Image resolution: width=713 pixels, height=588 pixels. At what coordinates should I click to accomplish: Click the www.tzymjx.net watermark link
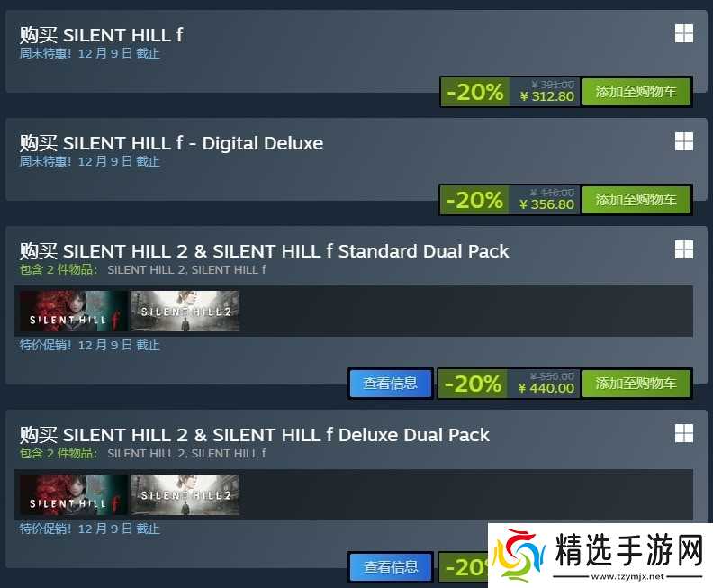click(627, 576)
